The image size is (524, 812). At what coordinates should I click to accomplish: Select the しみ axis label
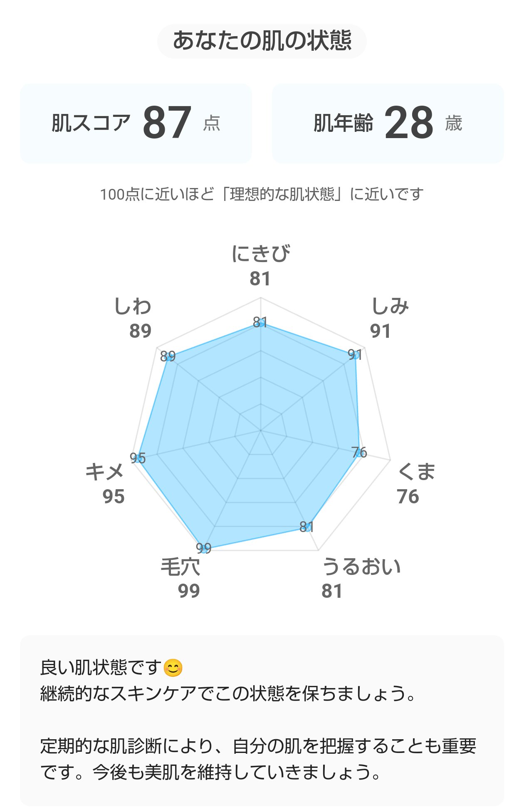tap(390, 307)
